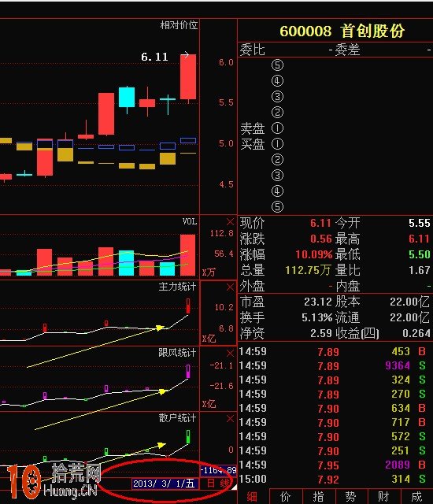
Task: Click the 散户统计 indicator label
Action: click(177, 418)
